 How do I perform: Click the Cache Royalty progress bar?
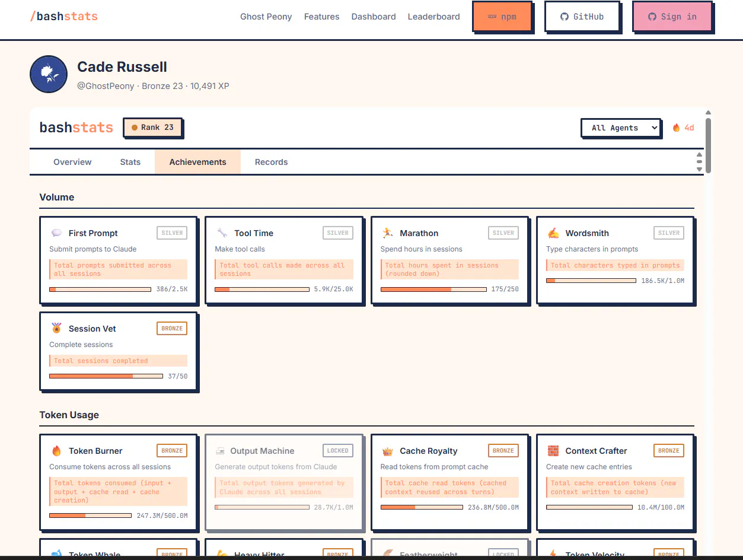coord(422,507)
